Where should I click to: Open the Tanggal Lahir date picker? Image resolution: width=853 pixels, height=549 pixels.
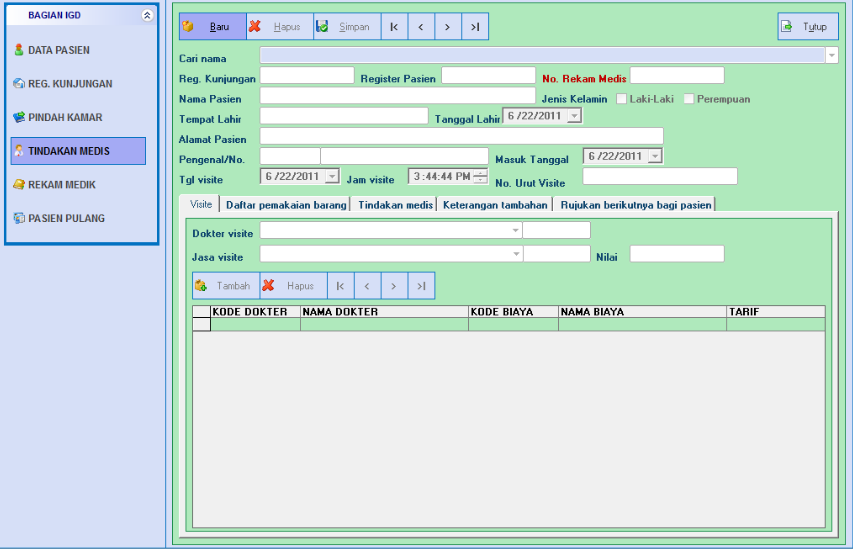(x=574, y=116)
